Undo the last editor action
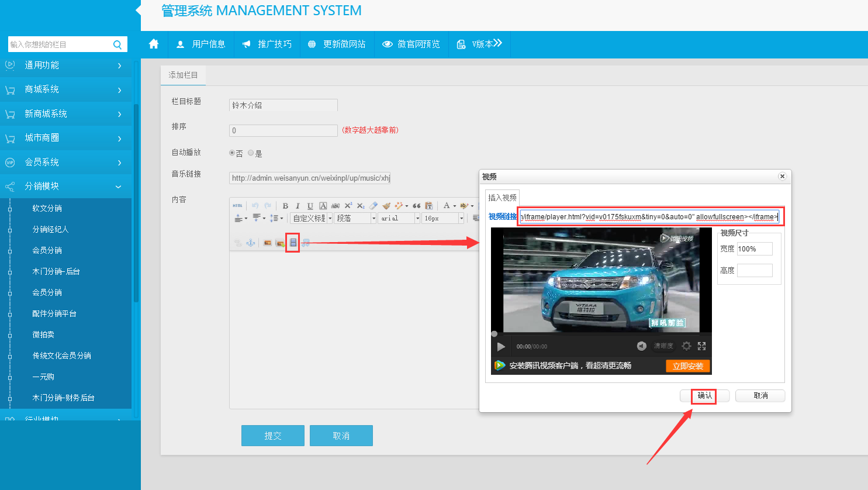The image size is (868, 490). pyautogui.click(x=255, y=206)
